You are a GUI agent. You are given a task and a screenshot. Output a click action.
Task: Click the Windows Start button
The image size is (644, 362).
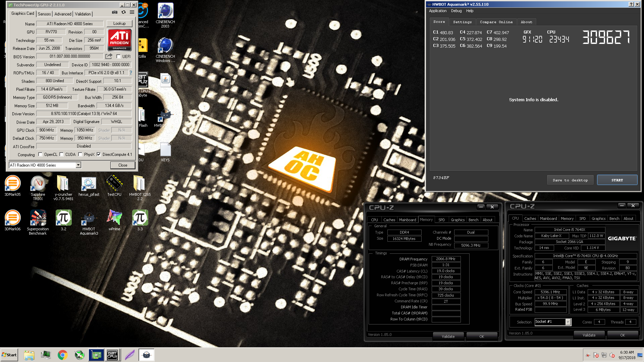pos(9,355)
